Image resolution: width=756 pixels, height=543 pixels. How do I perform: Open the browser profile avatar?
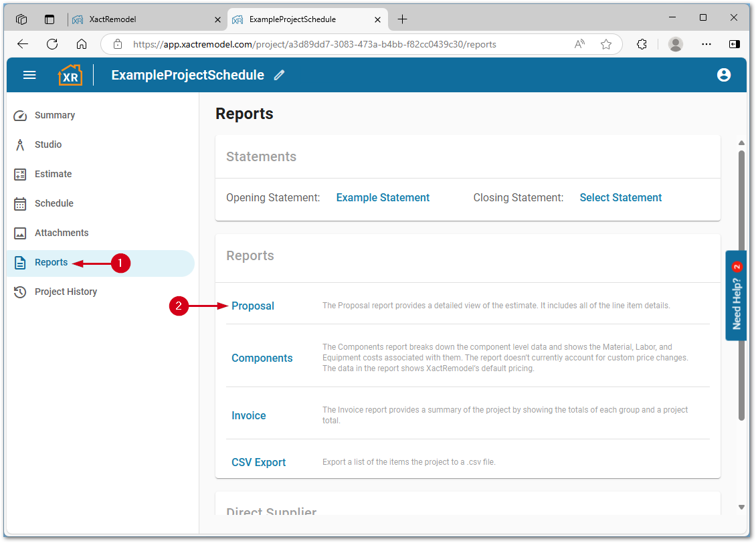[x=676, y=44]
